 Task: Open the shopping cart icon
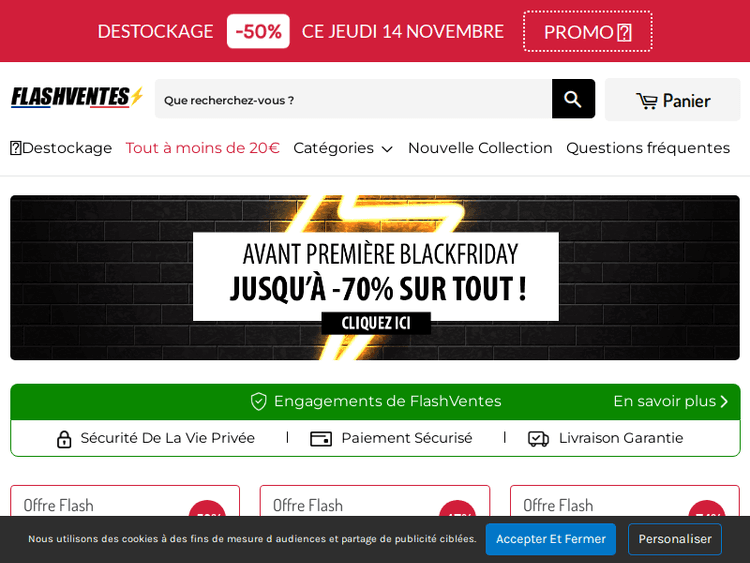click(x=647, y=101)
